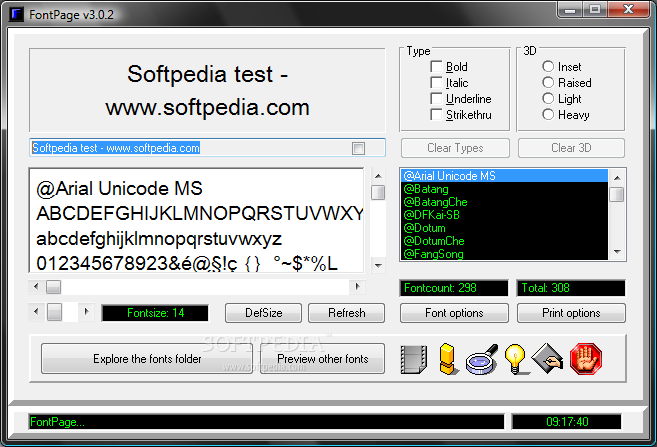Image resolution: width=657 pixels, height=447 pixels.
Task: Pick @Dotum from the font list
Action: 504,228
